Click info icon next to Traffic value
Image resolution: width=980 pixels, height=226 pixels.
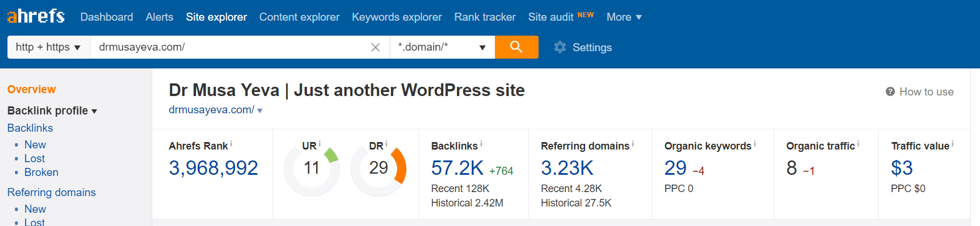click(x=952, y=144)
